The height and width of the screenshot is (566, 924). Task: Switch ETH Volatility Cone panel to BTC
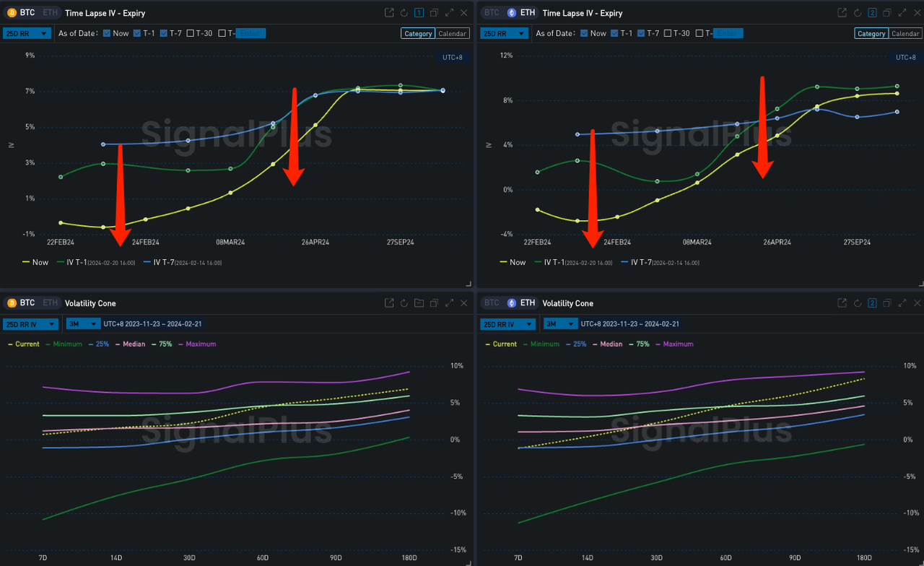(492, 303)
